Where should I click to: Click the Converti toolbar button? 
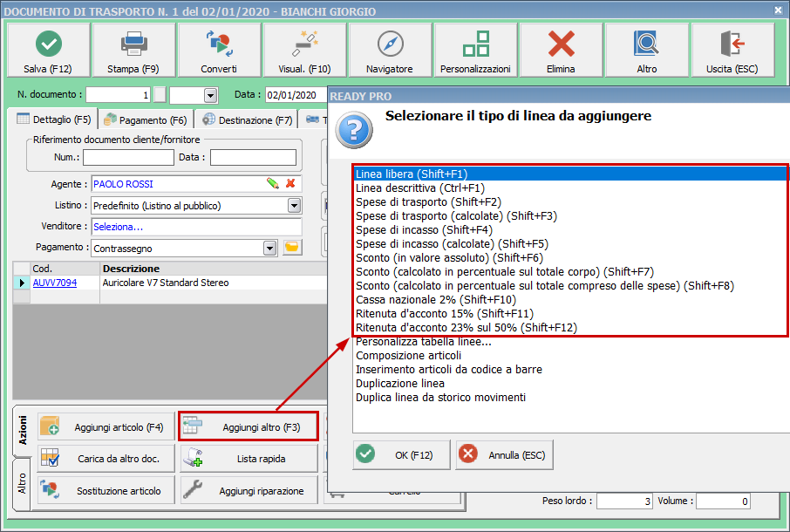(219, 50)
